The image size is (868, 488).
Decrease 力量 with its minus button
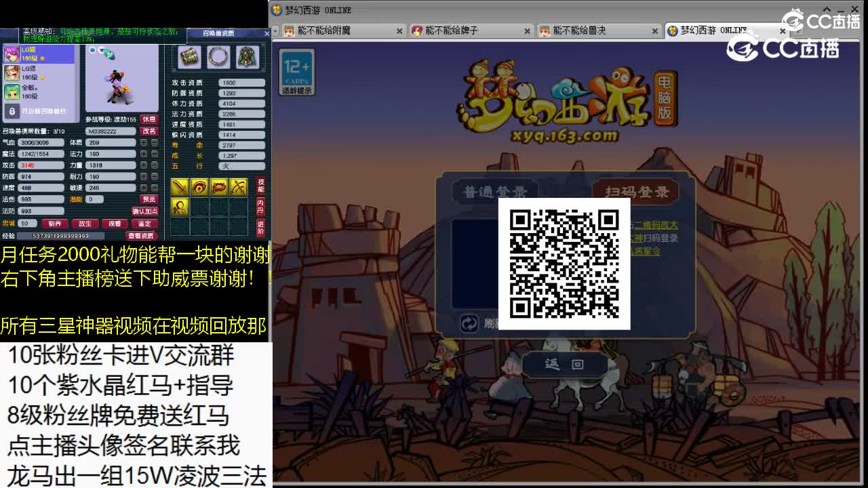155,165
